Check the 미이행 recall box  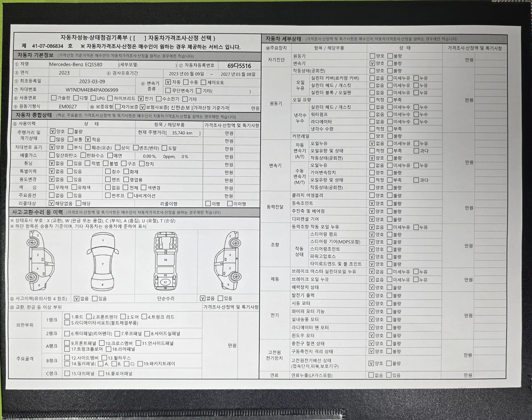click(x=230, y=204)
